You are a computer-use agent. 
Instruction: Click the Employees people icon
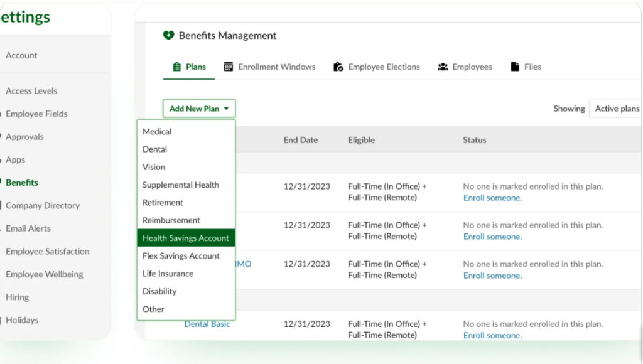click(x=443, y=67)
